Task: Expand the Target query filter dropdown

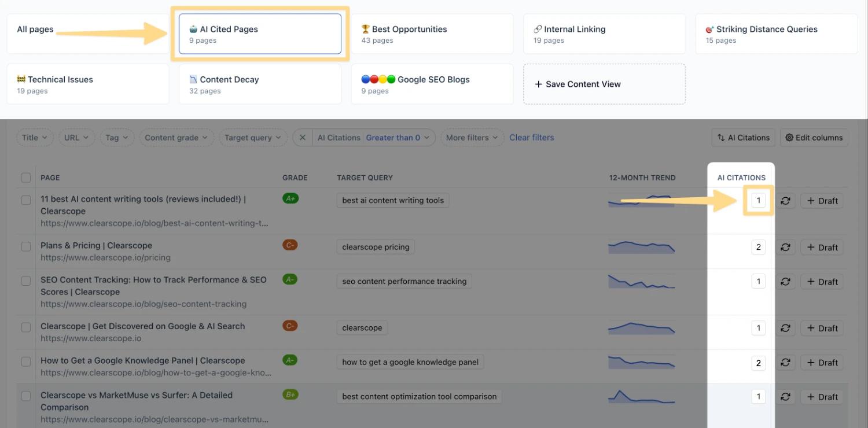Action: [x=252, y=138]
